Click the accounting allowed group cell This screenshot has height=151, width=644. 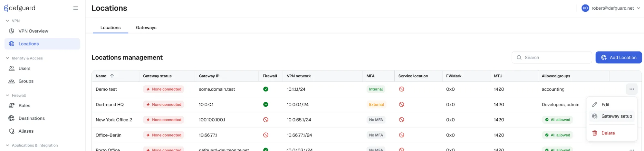553,89
